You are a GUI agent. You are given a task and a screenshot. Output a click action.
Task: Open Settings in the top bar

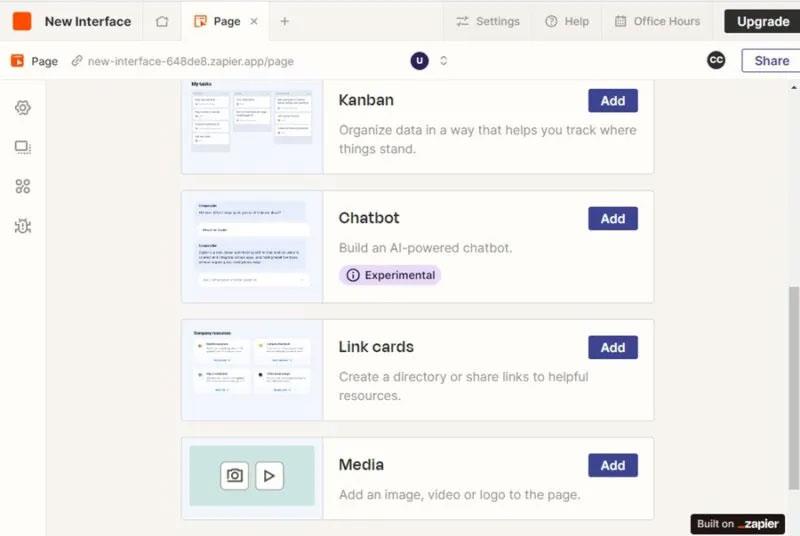tap(488, 21)
